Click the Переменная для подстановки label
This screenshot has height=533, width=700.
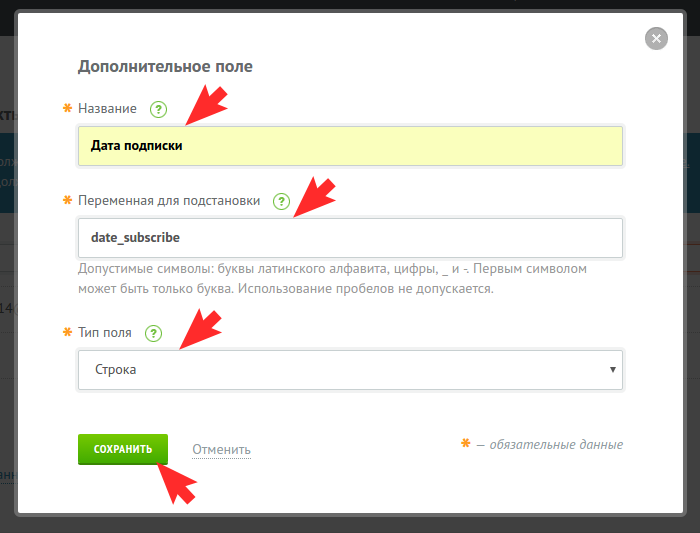click(x=169, y=200)
